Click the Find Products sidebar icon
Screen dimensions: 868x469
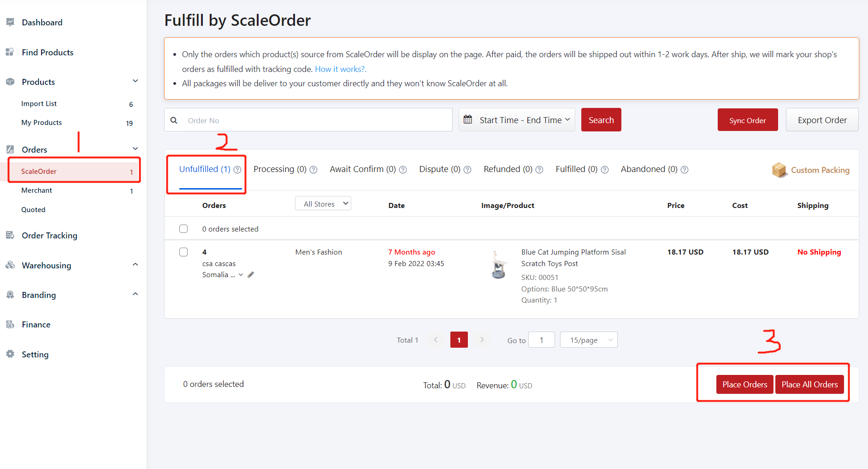coord(10,52)
